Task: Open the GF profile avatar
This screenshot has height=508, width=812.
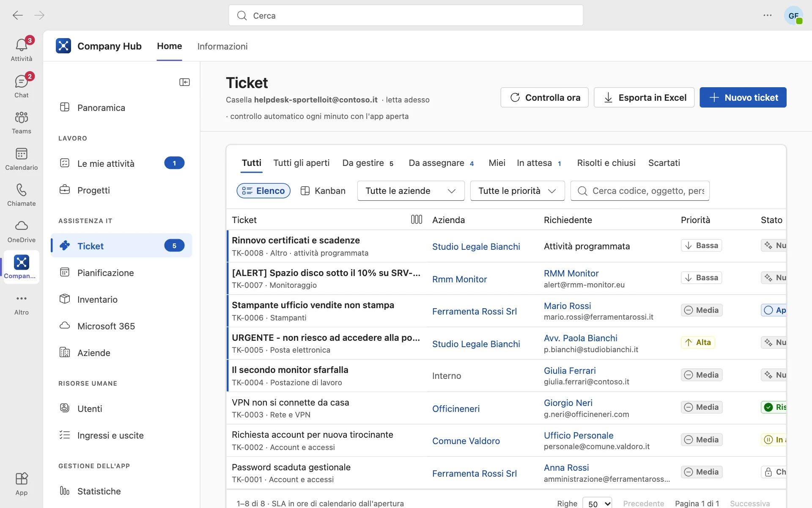Action: click(x=793, y=16)
